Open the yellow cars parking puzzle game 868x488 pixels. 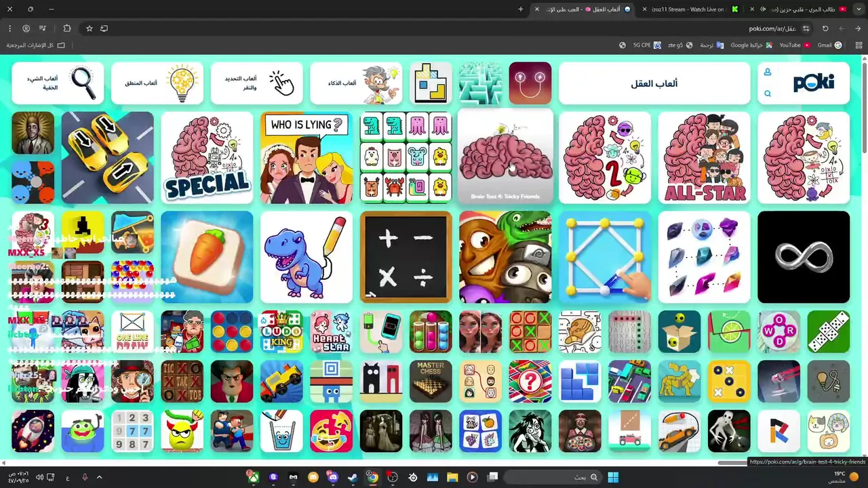coord(107,158)
